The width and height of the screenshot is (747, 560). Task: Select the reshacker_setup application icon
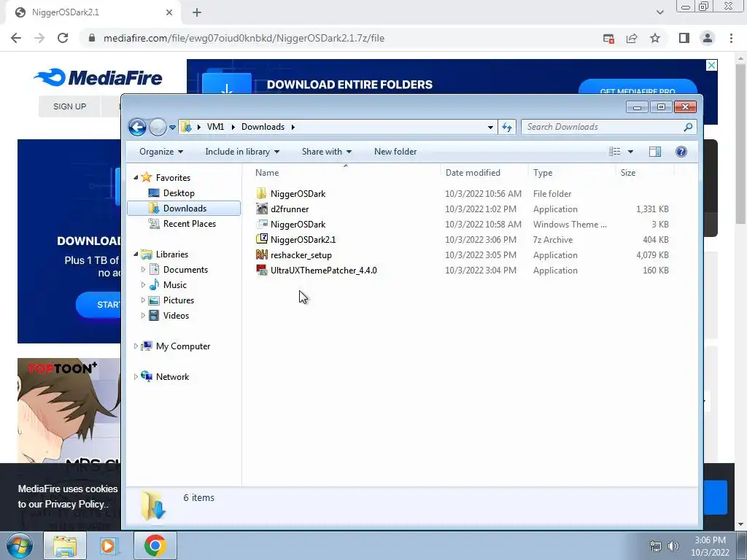click(262, 254)
